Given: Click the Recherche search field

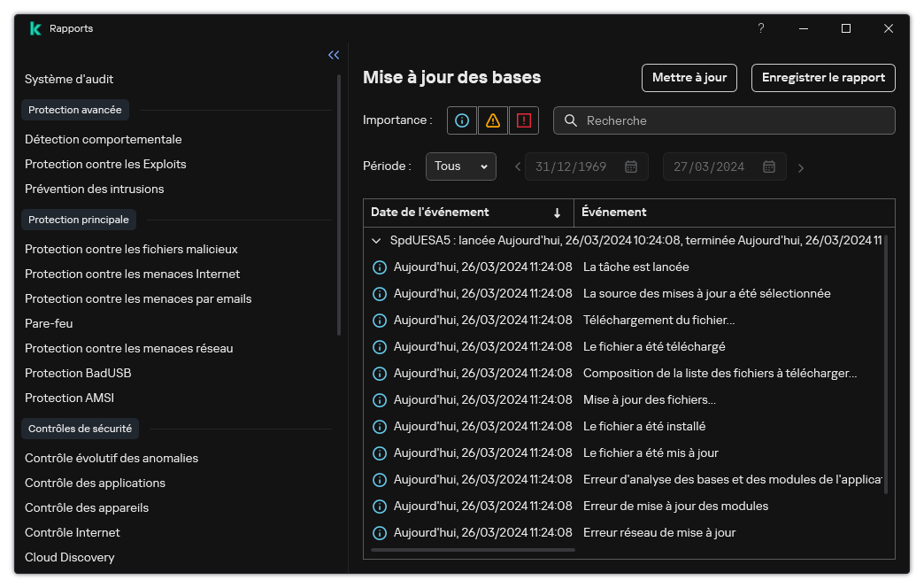Looking at the screenshot, I should 735,120.
